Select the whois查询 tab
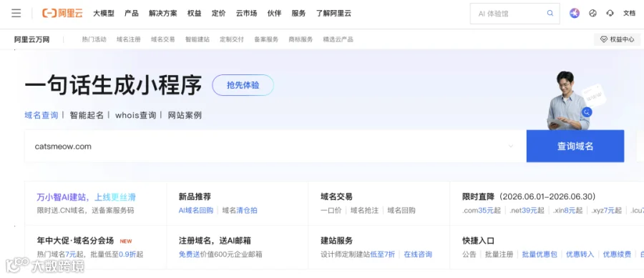644x278 pixels. tap(135, 115)
